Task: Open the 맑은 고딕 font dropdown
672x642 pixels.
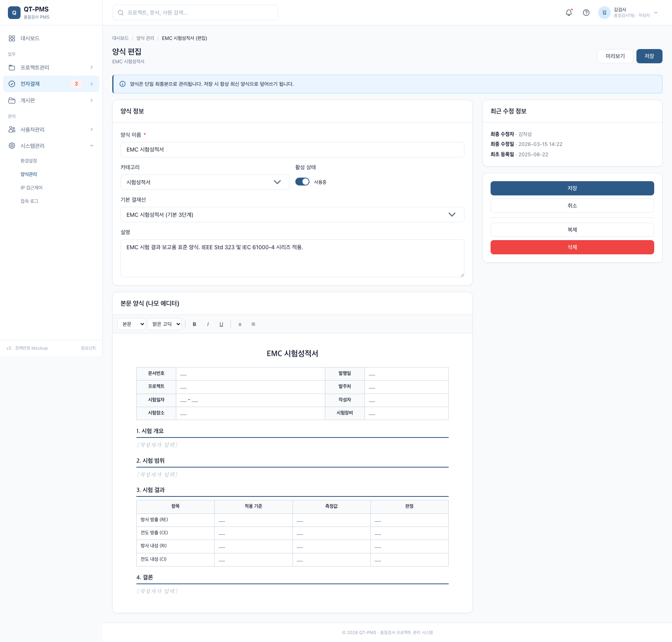Action: (164, 324)
